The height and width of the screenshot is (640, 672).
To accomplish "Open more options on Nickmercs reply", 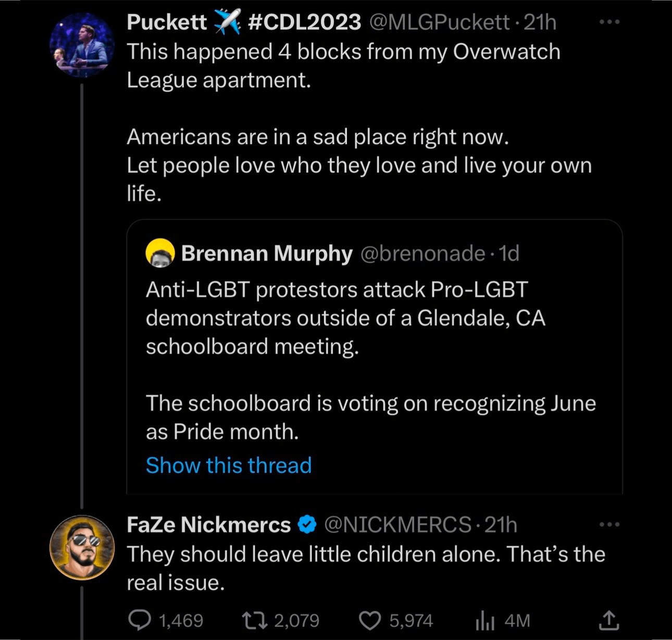I will coord(609,524).
